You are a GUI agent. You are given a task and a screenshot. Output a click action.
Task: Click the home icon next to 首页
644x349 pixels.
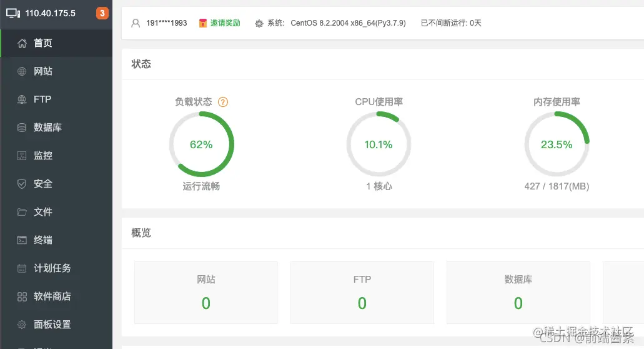pyautogui.click(x=22, y=43)
